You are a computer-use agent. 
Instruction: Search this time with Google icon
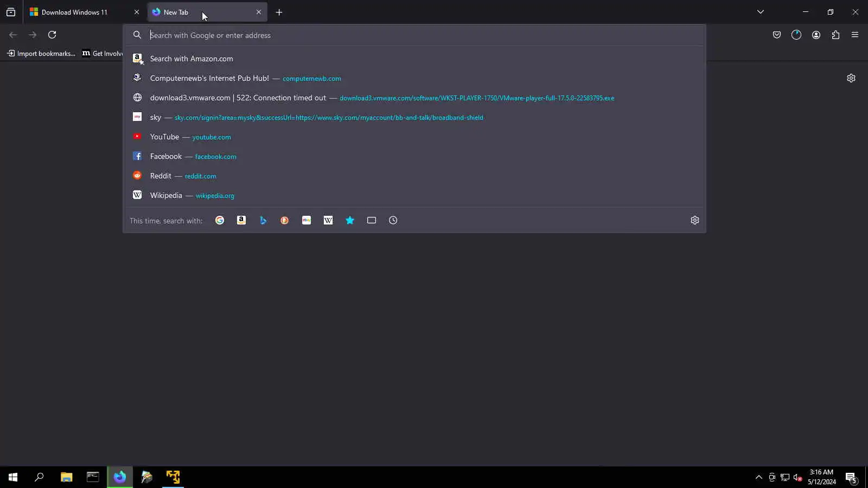pyautogui.click(x=220, y=220)
